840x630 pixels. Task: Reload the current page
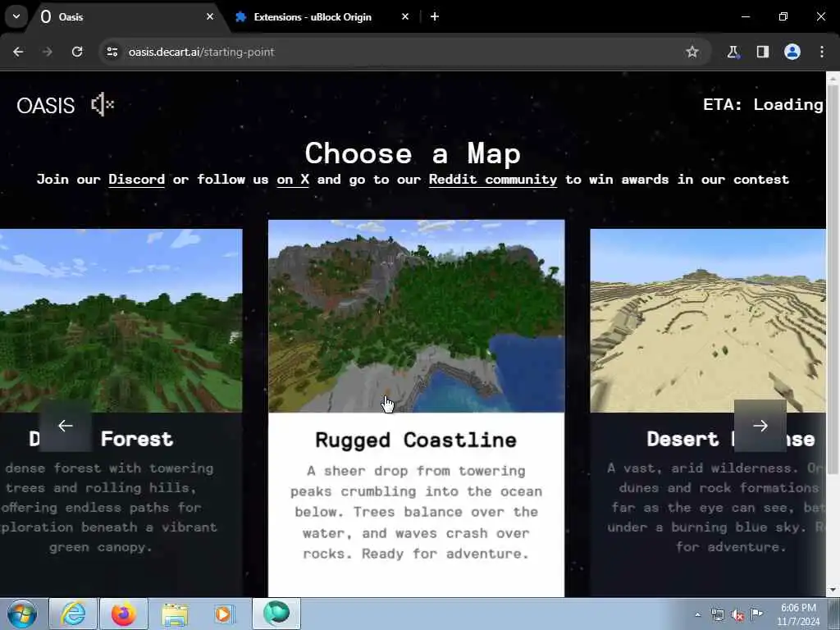[77, 52]
